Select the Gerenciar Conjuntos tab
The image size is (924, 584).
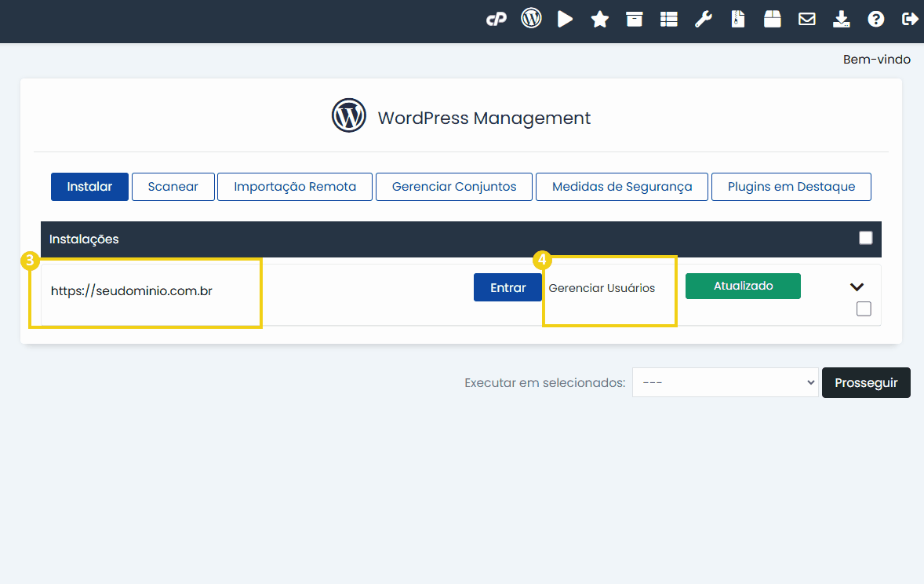point(453,187)
